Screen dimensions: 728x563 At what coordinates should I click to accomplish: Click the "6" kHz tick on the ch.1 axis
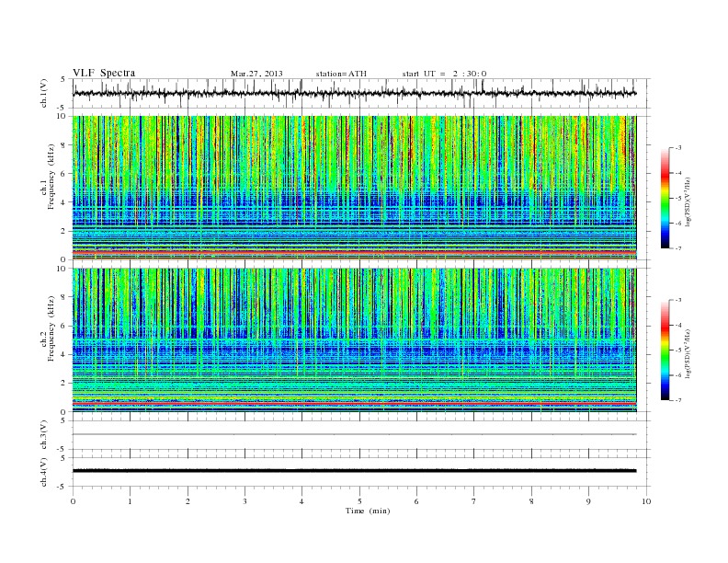pyautogui.click(x=64, y=174)
